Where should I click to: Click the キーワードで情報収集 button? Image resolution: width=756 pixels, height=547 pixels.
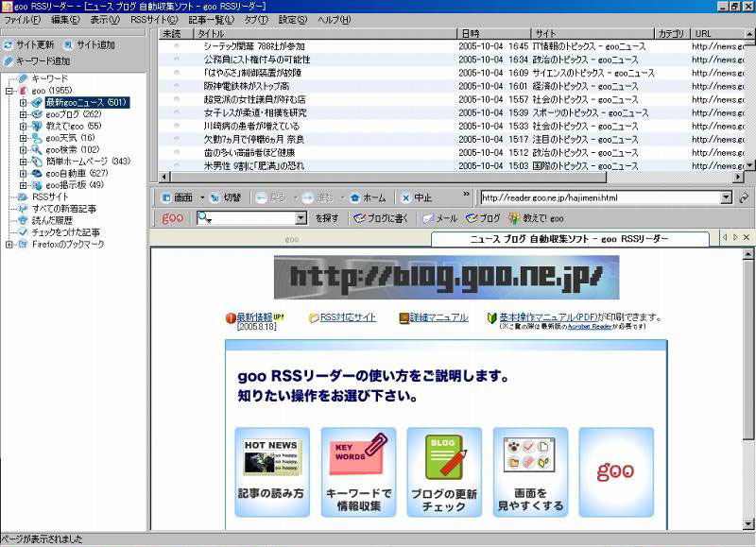point(359,471)
